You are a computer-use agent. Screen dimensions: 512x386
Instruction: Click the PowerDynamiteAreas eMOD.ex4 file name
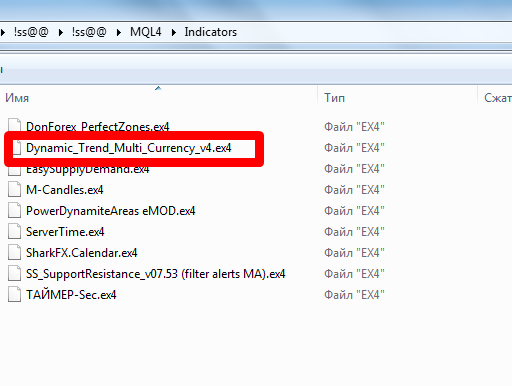(x=111, y=211)
